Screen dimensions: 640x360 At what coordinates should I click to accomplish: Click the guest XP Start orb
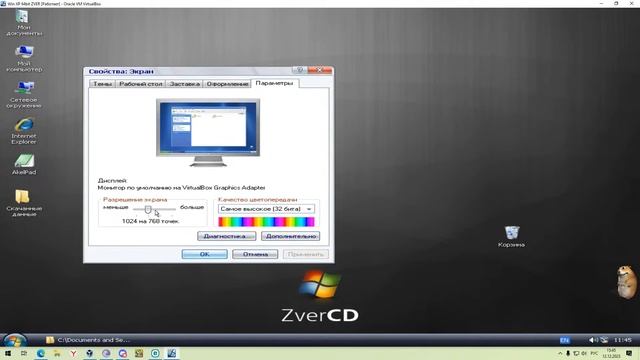point(14,340)
